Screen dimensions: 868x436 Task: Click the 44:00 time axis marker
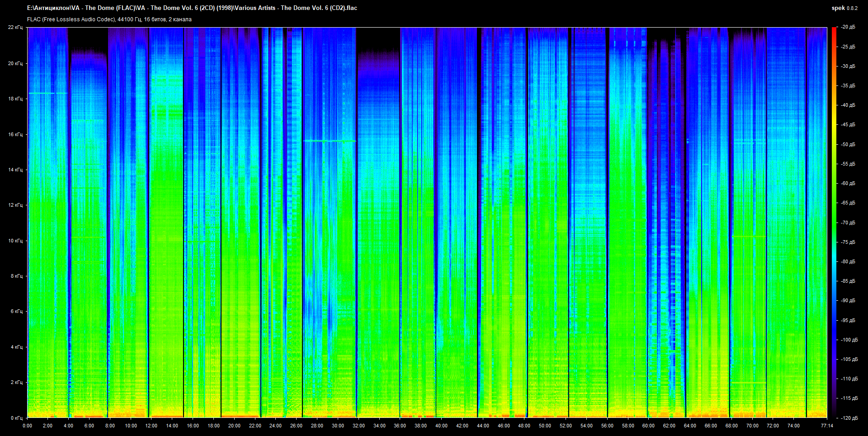pyautogui.click(x=483, y=426)
